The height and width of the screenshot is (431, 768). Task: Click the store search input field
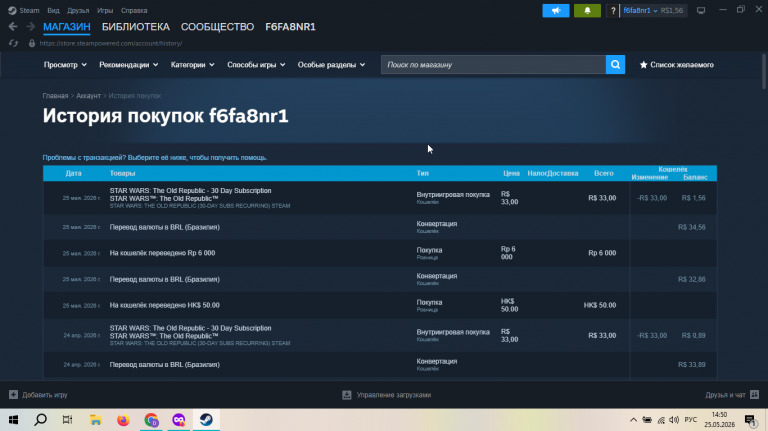coord(493,65)
